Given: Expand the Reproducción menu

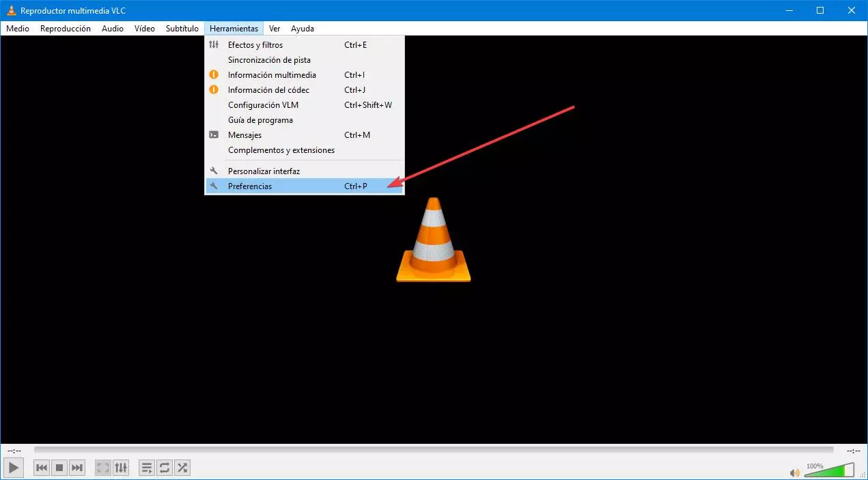Looking at the screenshot, I should click(x=66, y=29).
